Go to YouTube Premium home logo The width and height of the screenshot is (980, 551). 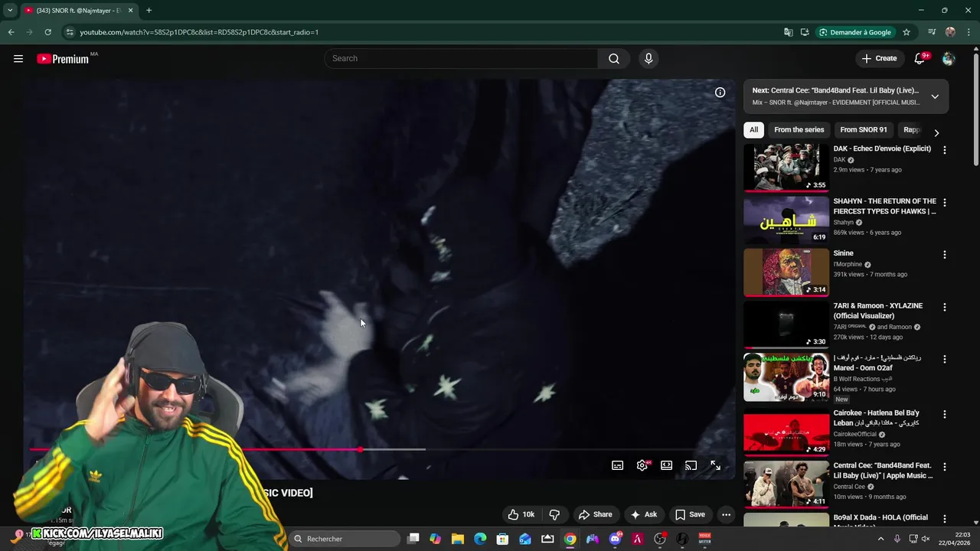click(x=64, y=59)
